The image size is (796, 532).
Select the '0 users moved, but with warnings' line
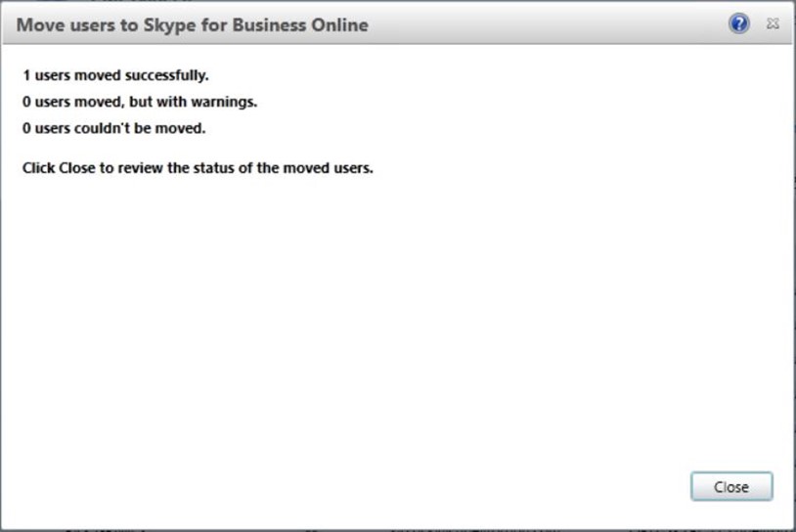coord(140,102)
